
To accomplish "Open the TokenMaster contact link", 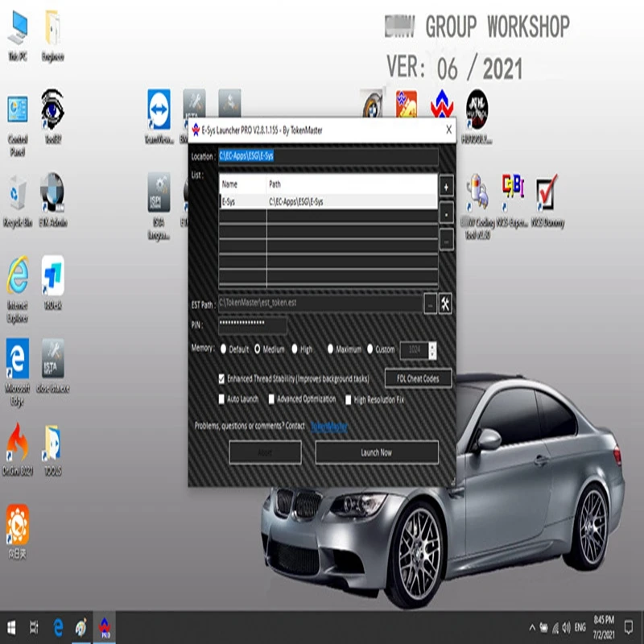I will tap(329, 427).
